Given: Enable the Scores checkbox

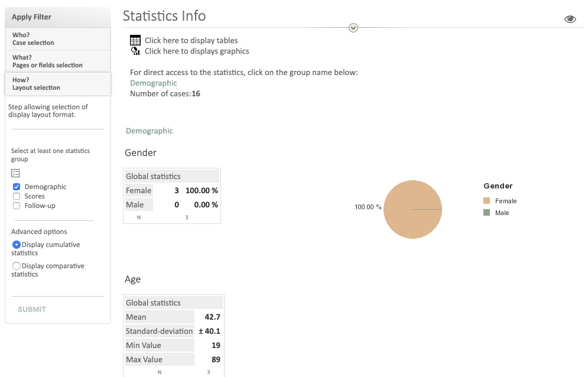Looking at the screenshot, I should [x=17, y=196].
